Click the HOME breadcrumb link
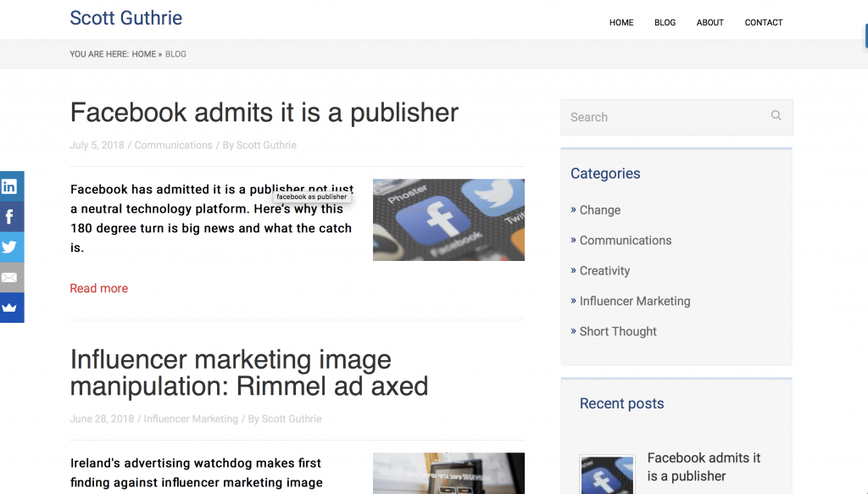Image resolution: width=868 pixels, height=494 pixels. pyautogui.click(x=144, y=54)
